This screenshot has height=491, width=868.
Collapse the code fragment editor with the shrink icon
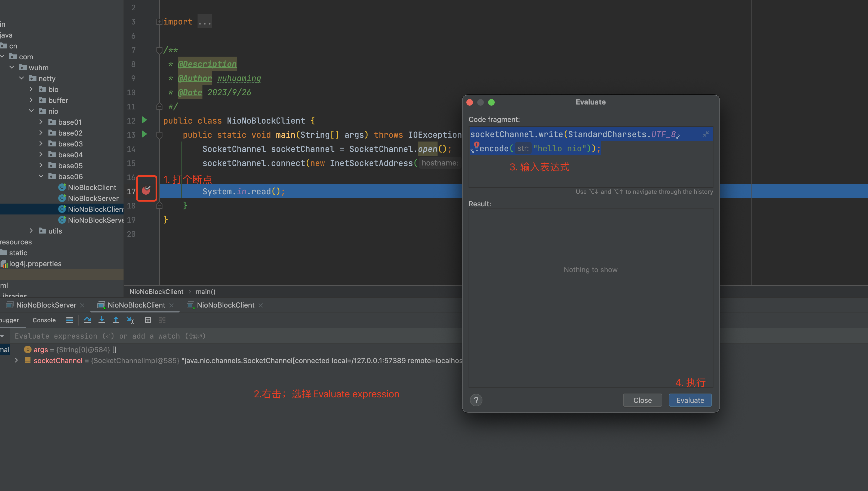706,134
